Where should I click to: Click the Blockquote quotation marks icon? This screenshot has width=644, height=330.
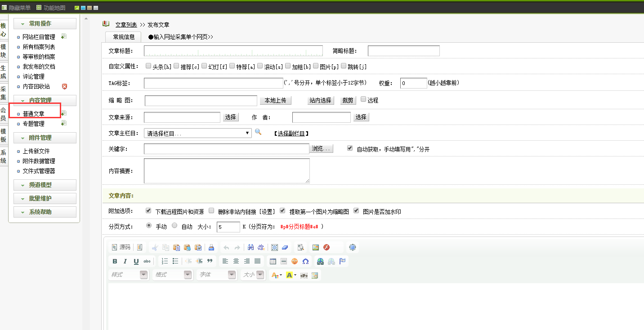pos(210,261)
